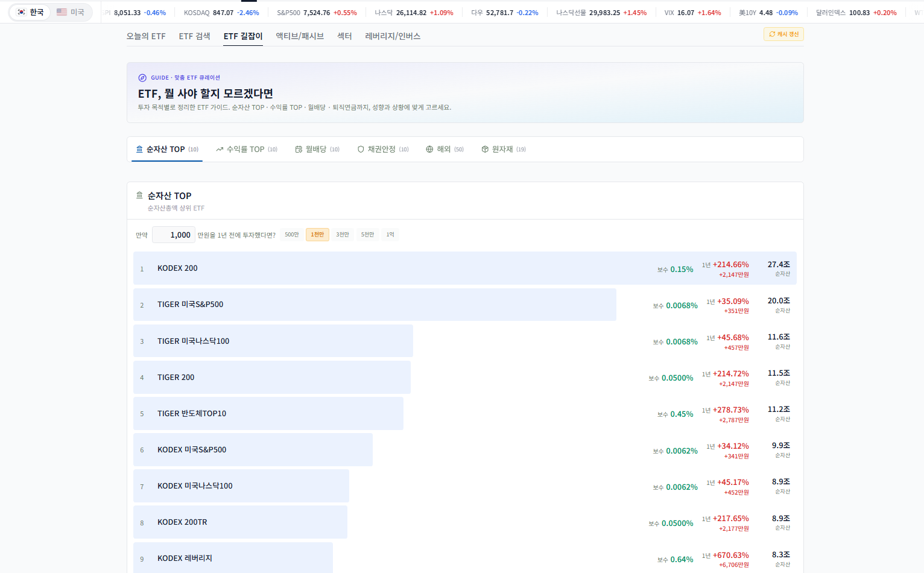Click the KOSDAQ 847.07 ticker entry
This screenshot has width=924, height=573.
tap(221, 13)
